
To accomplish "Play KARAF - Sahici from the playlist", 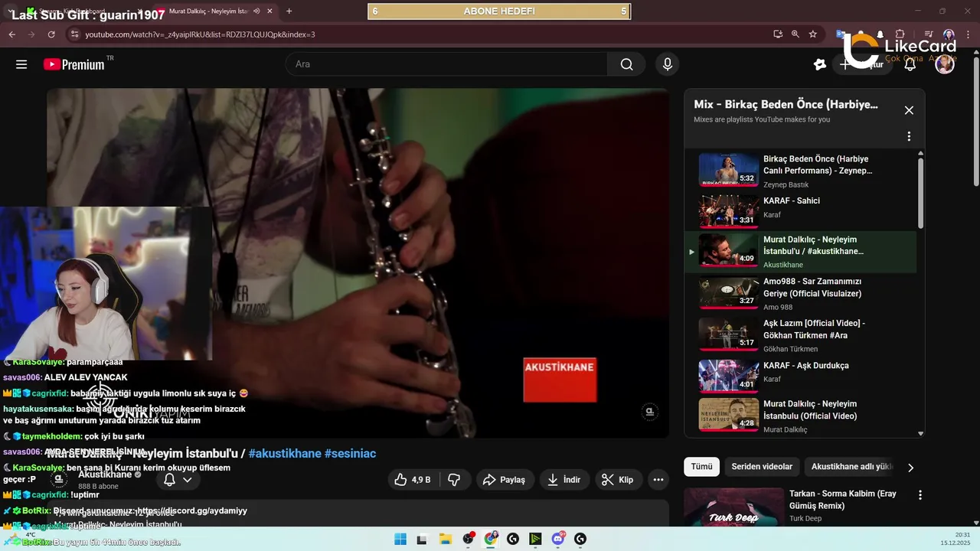I will coord(800,210).
